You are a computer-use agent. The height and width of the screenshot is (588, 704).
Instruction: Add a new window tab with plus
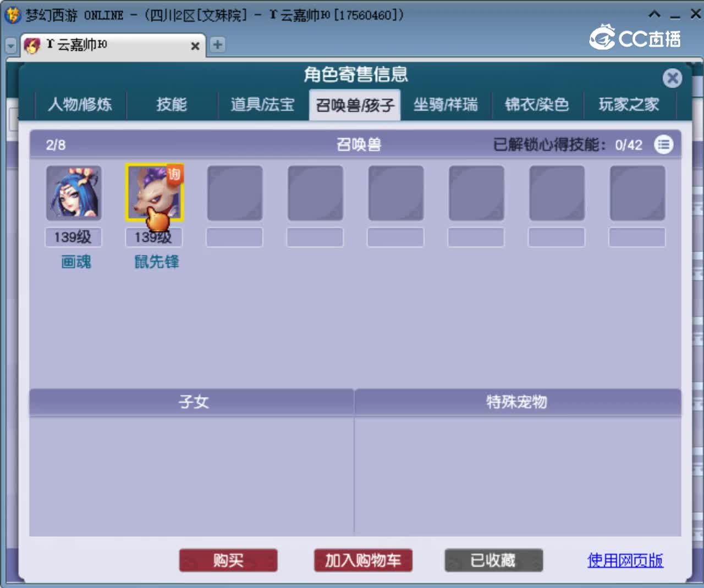click(218, 45)
